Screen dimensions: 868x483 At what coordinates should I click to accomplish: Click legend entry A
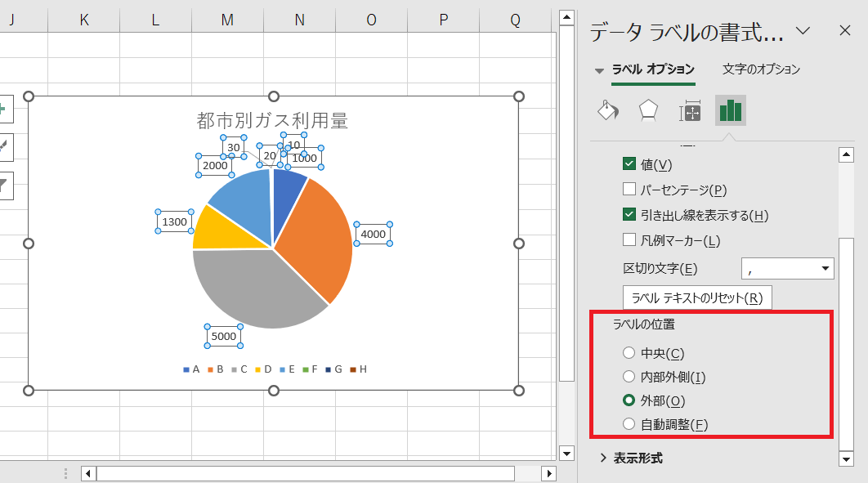click(191, 369)
